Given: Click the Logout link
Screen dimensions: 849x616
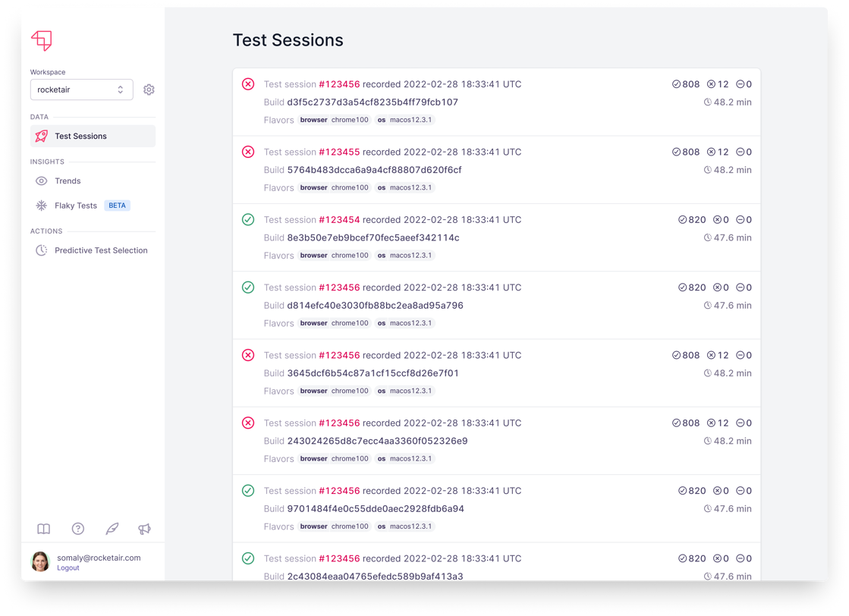Looking at the screenshot, I should (68, 567).
